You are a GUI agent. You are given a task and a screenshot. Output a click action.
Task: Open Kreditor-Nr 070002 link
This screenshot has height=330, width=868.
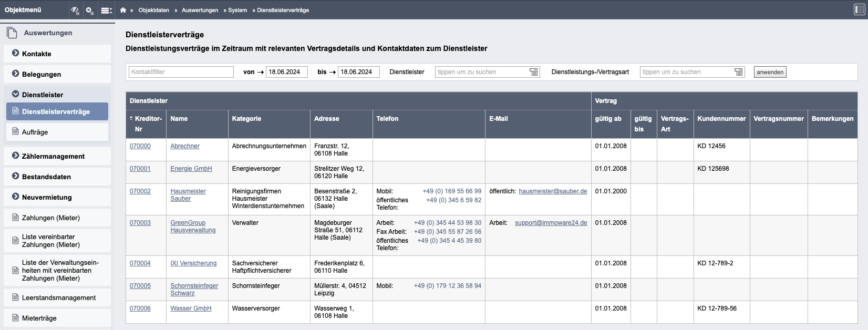click(140, 191)
